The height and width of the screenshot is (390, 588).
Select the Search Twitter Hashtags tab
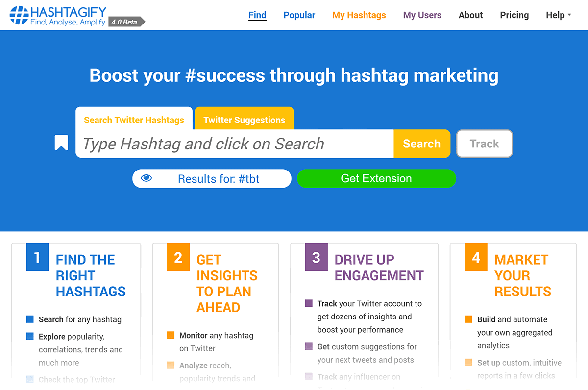(x=134, y=119)
